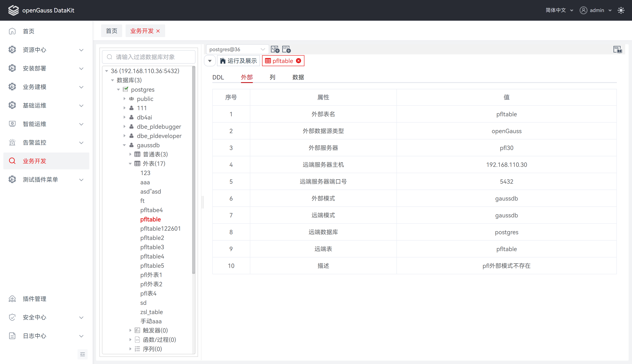Click the value cell 192.168.110.30
632x364 pixels.
point(506,165)
